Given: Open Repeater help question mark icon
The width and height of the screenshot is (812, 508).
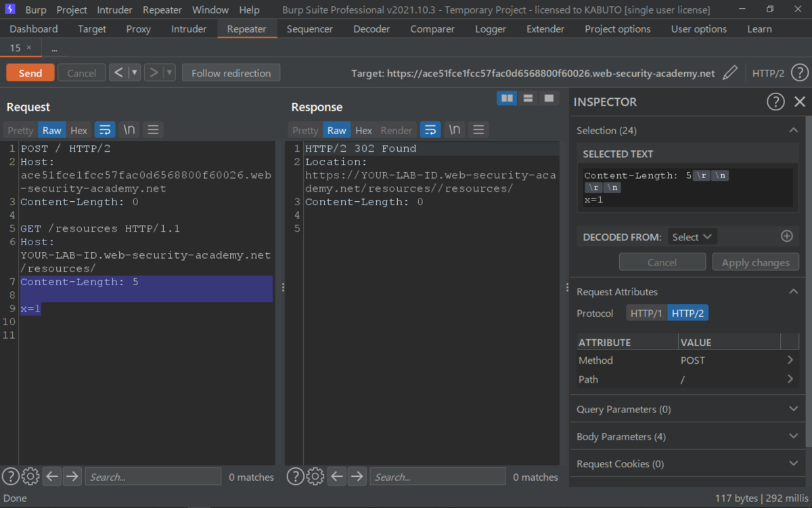Looking at the screenshot, I should click(x=800, y=73).
